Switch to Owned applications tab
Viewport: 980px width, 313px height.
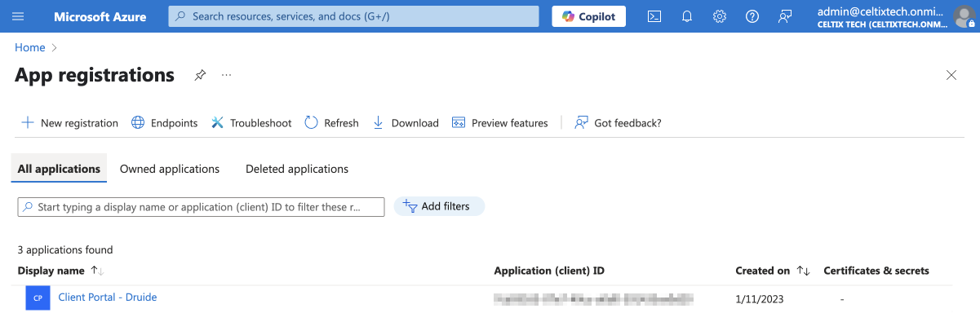(x=170, y=169)
